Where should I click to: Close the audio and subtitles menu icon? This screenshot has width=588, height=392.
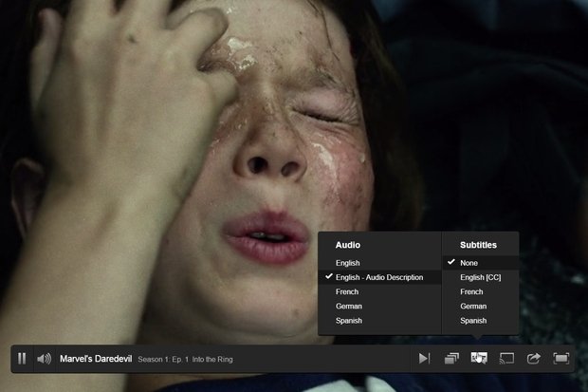(479, 358)
